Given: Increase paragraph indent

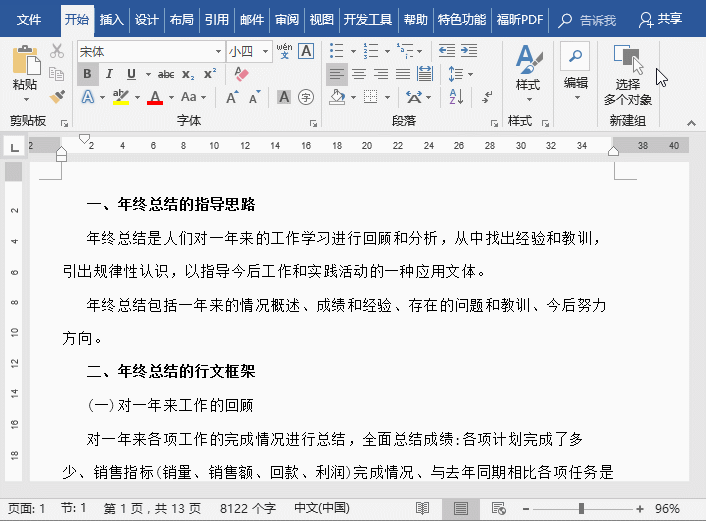Looking at the screenshot, I should click(x=469, y=51).
